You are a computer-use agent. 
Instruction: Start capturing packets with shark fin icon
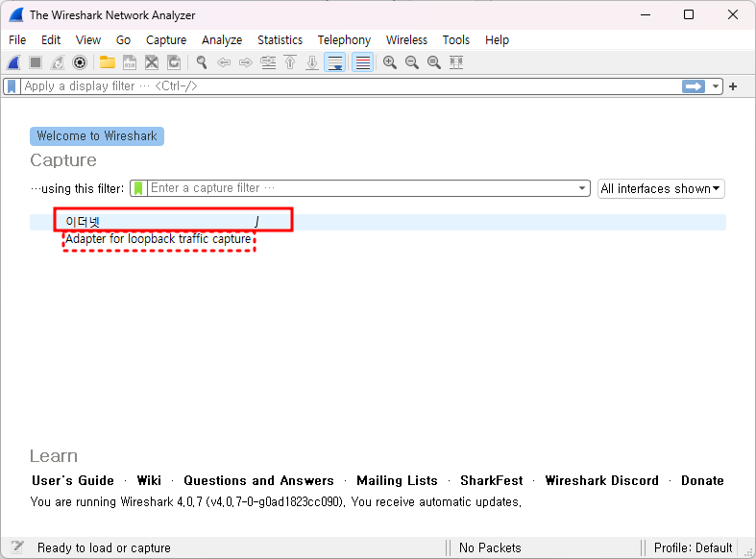[13, 62]
